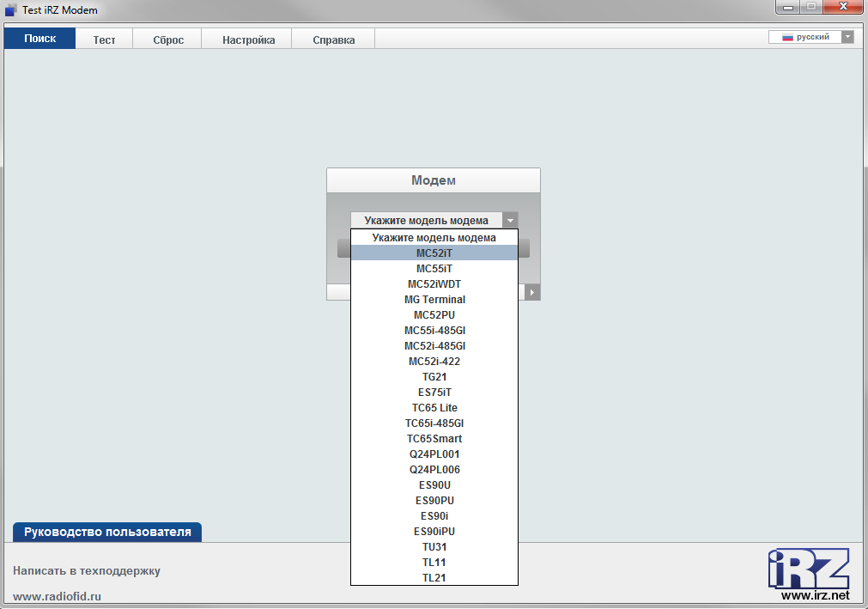
Task: Open the Справка tab
Action: (333, 40)
